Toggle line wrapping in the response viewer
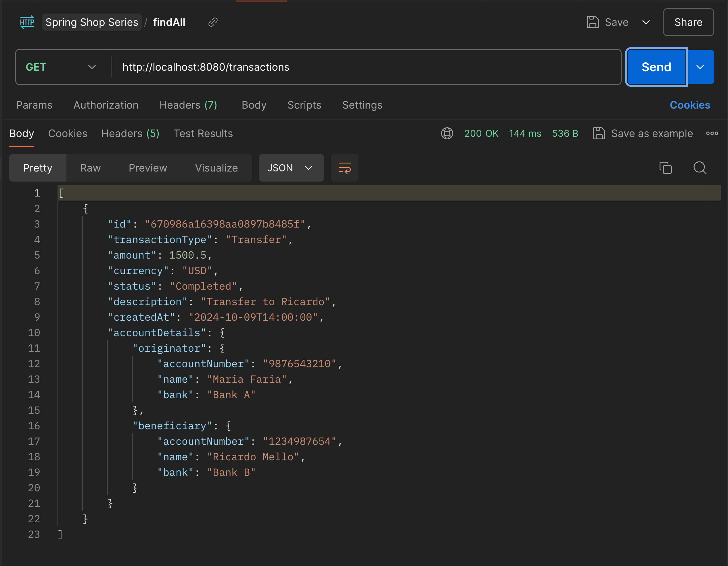The width and height of the screenshot is (728, 566). [344, 168]
